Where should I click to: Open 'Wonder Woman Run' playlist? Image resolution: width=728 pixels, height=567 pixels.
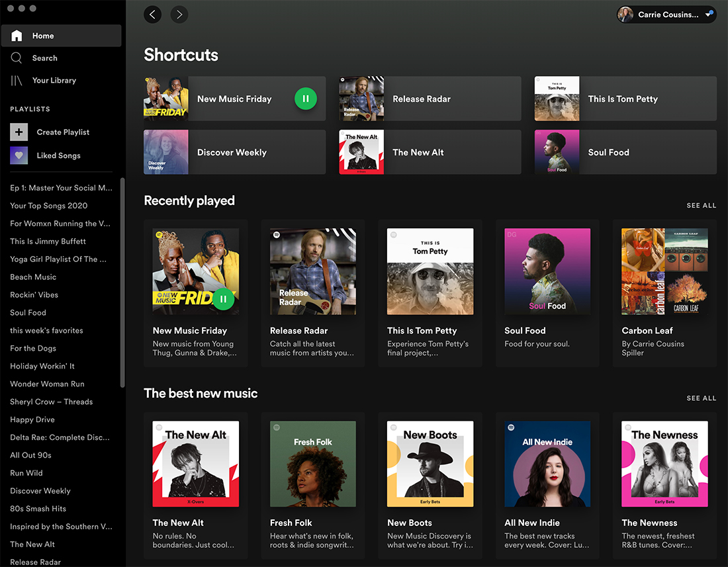click(x=48, y=384)
